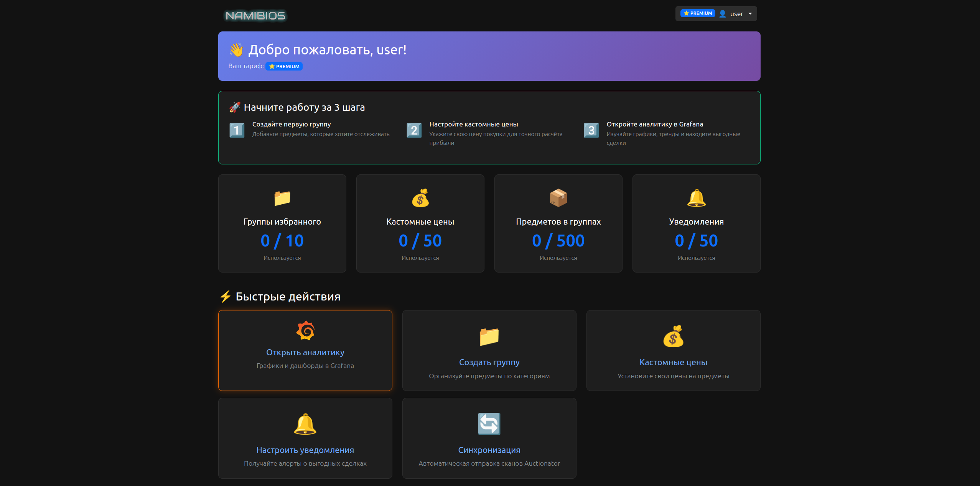Click the "Уведомления" stat card title
980x486 pixels.
697,222
